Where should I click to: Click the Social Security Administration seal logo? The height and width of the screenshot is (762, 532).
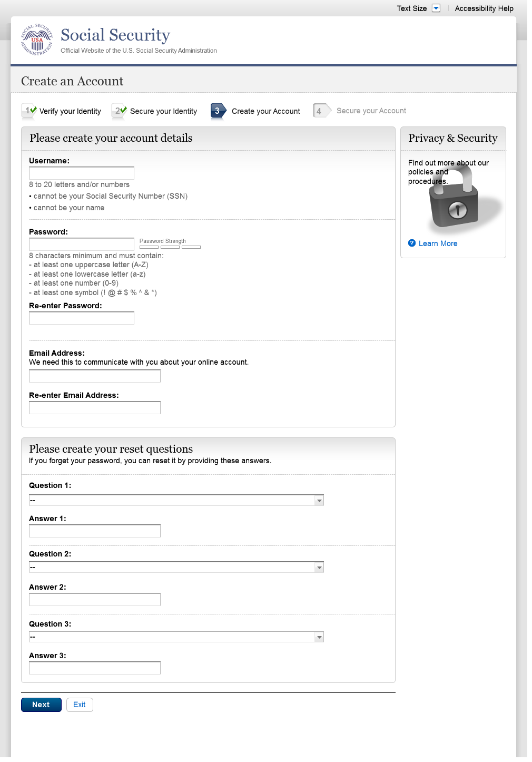click(37, 40)
